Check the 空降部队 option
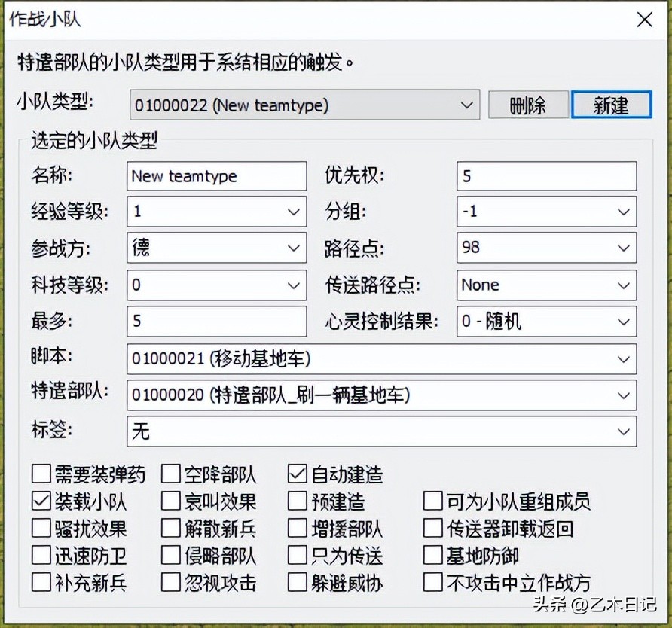Image resolution: width=672 pixels, height=628 pixels. click(x=170, y=474)
